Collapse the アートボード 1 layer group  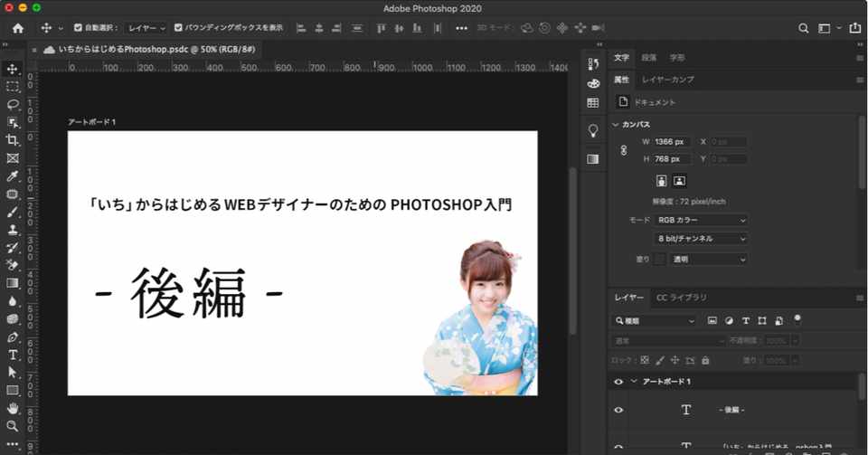pyautogui.click(x=634, y=382)
